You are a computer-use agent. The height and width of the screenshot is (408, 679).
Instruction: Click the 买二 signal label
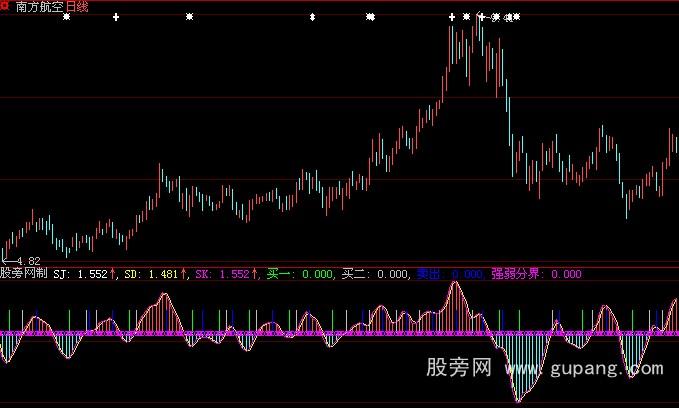coord(375,272)
